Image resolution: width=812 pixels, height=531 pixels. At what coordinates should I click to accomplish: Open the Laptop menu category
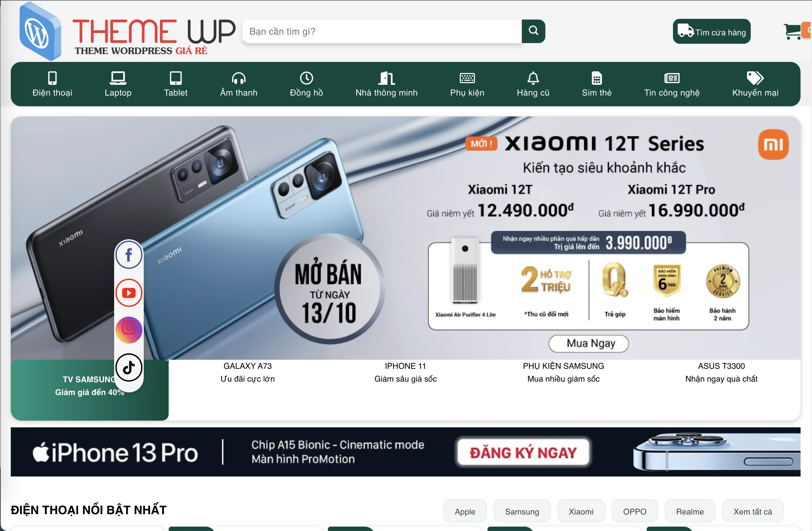[x=118, y=84]
